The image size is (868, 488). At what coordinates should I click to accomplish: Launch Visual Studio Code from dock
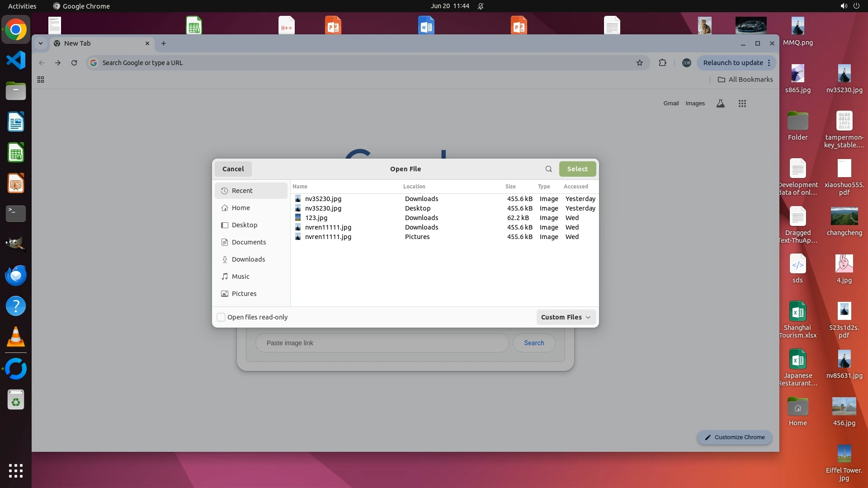16,61
